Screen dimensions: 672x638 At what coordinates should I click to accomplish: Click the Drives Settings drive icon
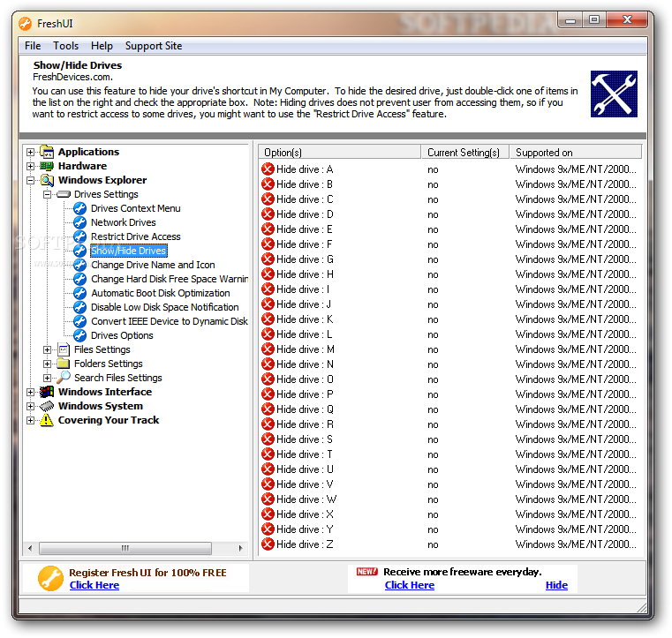pos(64,194)
